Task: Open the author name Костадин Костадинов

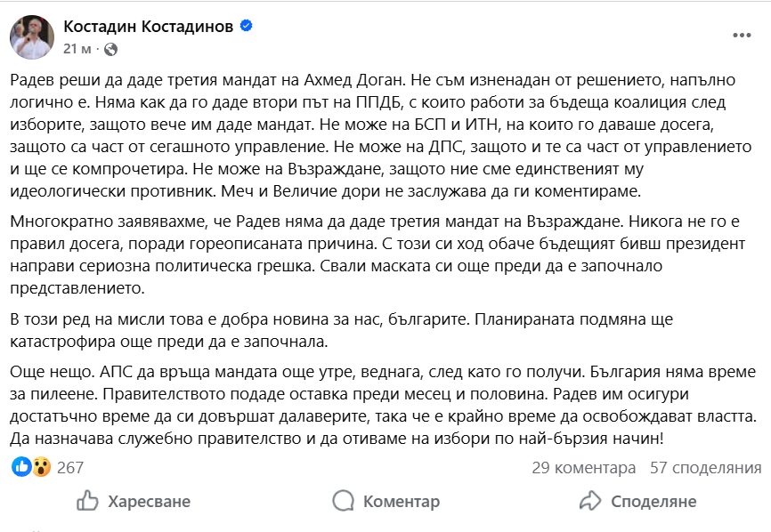Action: coord(148,27)
